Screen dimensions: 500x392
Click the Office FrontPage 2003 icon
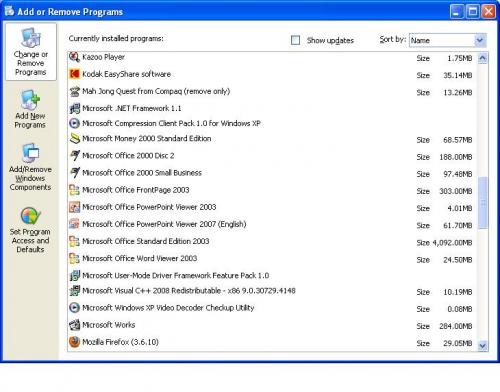pos(74,190)
